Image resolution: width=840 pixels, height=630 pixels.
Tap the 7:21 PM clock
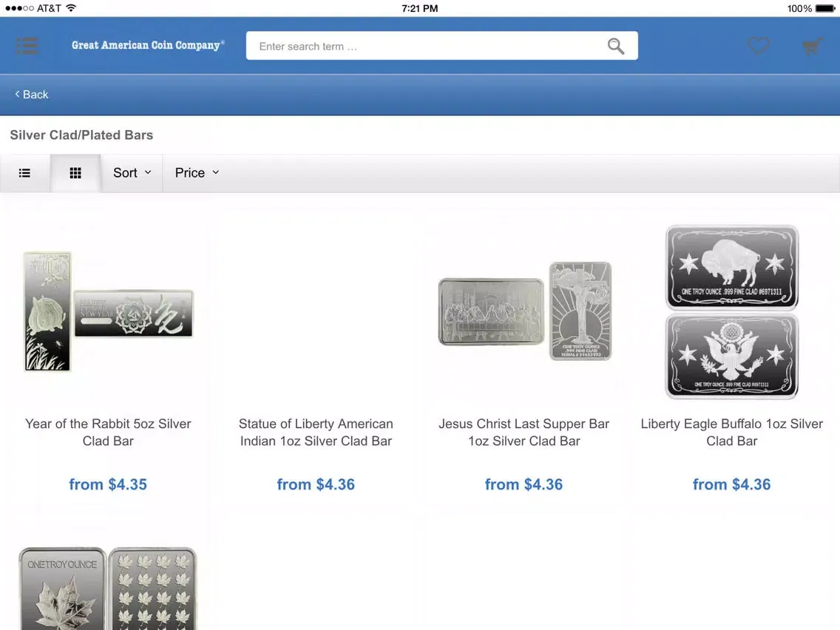pos(419,9)
